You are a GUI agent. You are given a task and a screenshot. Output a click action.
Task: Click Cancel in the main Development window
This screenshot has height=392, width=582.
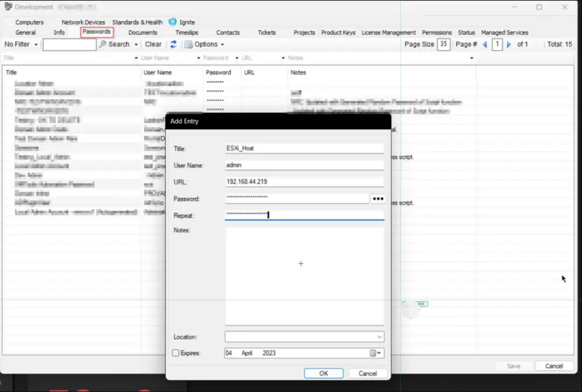pyautogui.click(x=554, y=366)
